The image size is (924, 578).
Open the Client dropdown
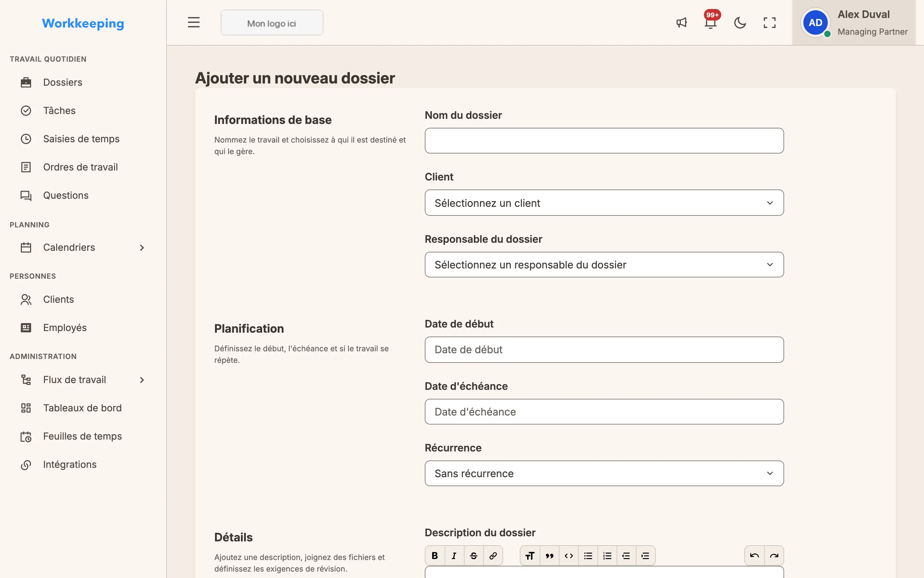point(604,203)
